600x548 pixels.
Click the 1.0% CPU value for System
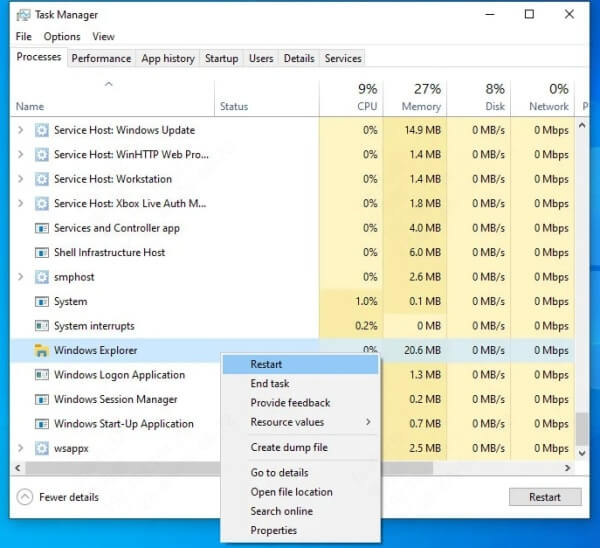tap(366, 302)
